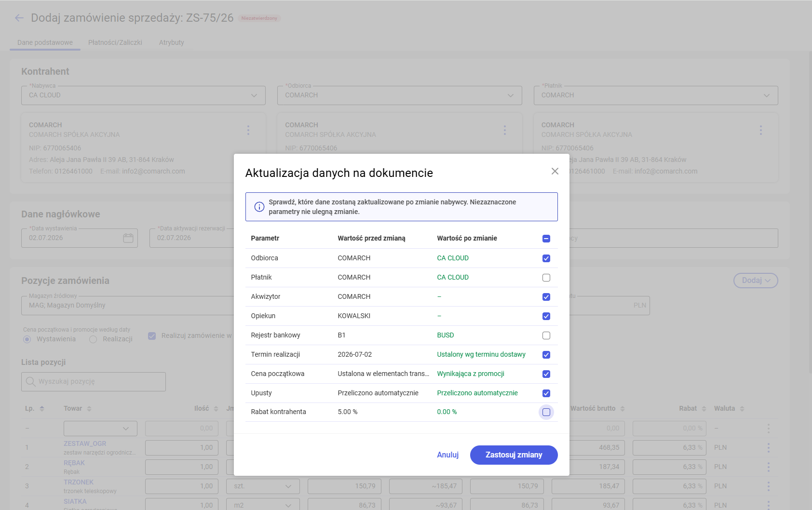Open row menu for TRZONEK position

click(x=769, y=486)
